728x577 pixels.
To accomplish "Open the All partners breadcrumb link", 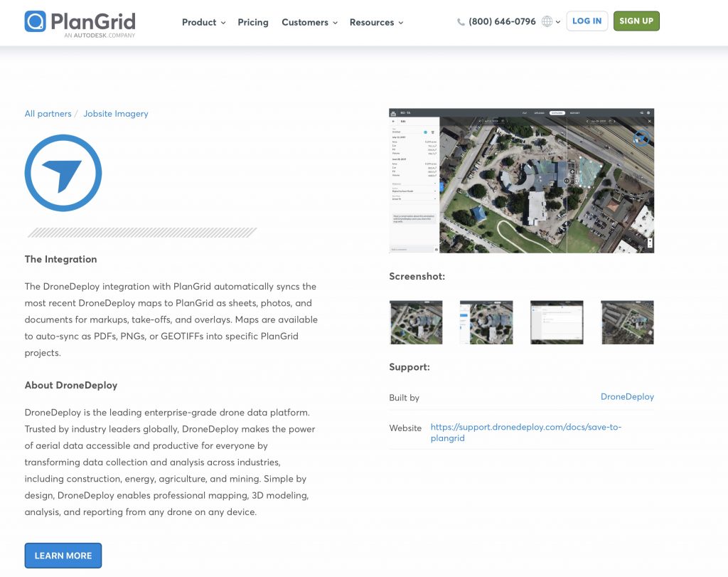I will pyautogui.click(x=48, y=114).
